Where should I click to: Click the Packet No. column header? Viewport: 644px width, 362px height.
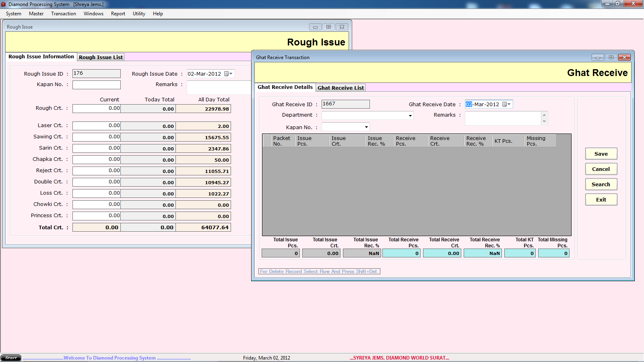pos(283,141)
